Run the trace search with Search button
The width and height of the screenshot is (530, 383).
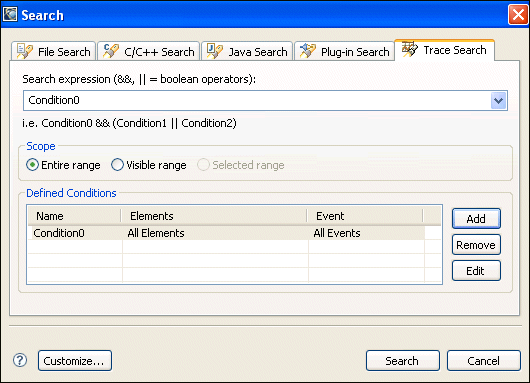tap(403, 361)
